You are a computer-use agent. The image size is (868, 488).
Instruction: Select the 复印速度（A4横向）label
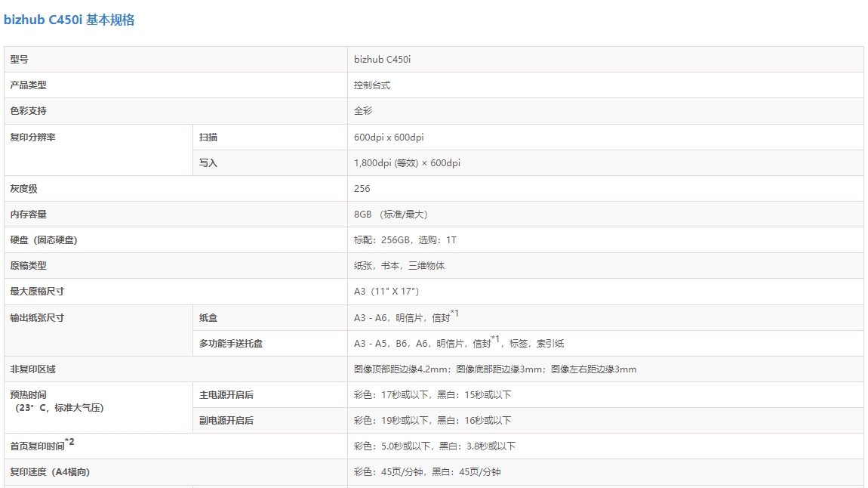click(x=50, y=472)
